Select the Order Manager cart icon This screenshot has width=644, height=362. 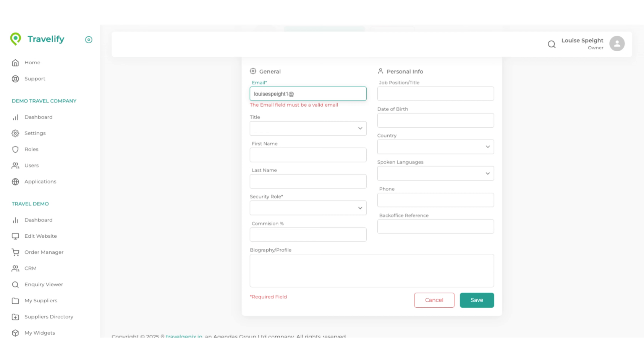pos(15,252)
